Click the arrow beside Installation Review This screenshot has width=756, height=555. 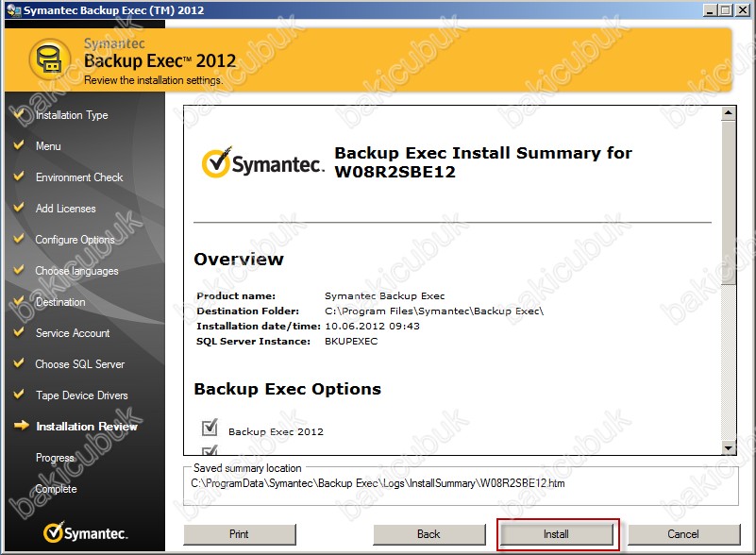pyautogui.click(x=21, y=426)
